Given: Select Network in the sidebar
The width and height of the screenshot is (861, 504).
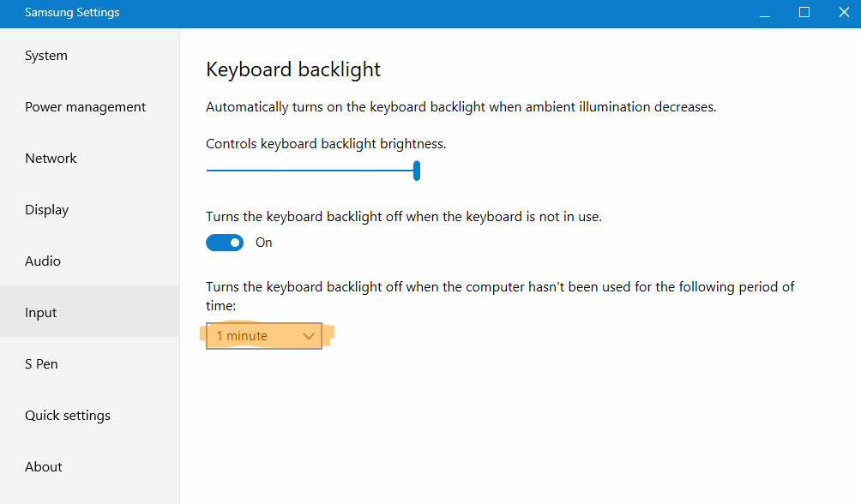Looking at the screenshot, I should coord(51,159).
